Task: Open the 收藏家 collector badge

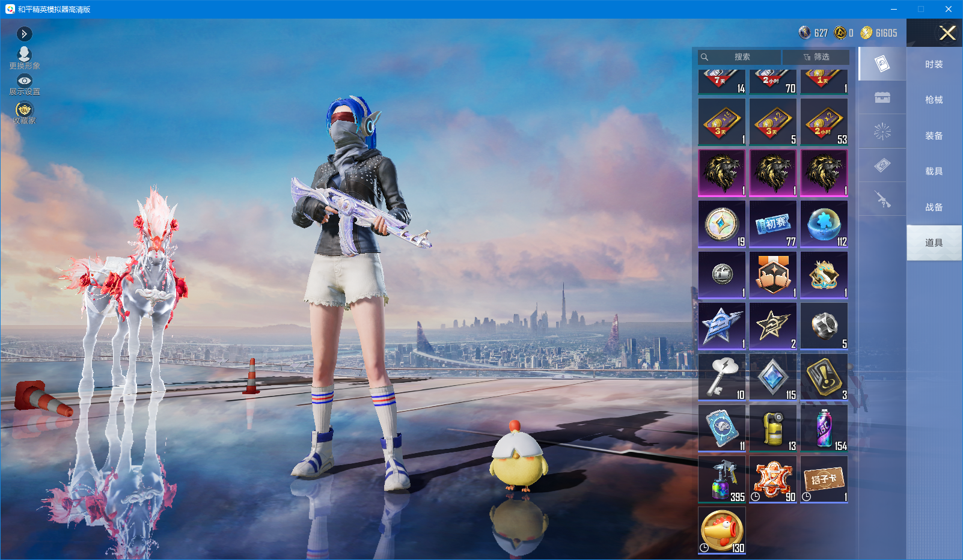Action: point(24,112)
